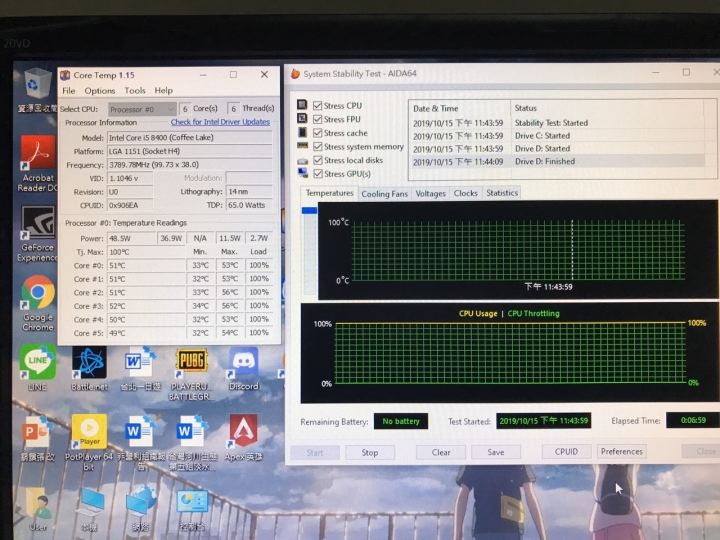Click the disk icon beside Stress local disks

[302, 160]
